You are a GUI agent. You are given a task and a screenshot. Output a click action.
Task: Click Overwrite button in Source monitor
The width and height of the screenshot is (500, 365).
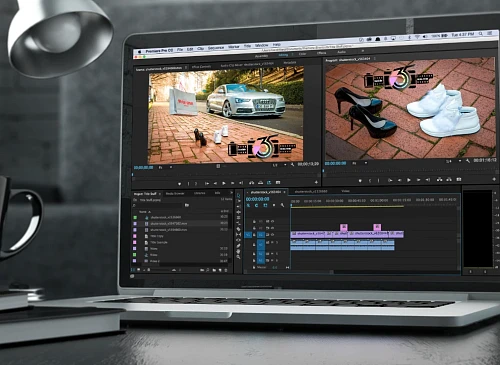[x=260, y=183]
